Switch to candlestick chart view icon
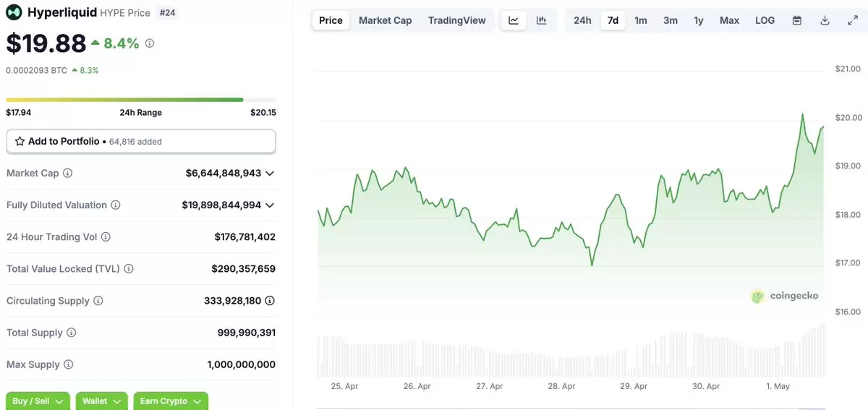The height and width of the screenshot is (410, 868). pyautogui.click(x=541, y=20)
